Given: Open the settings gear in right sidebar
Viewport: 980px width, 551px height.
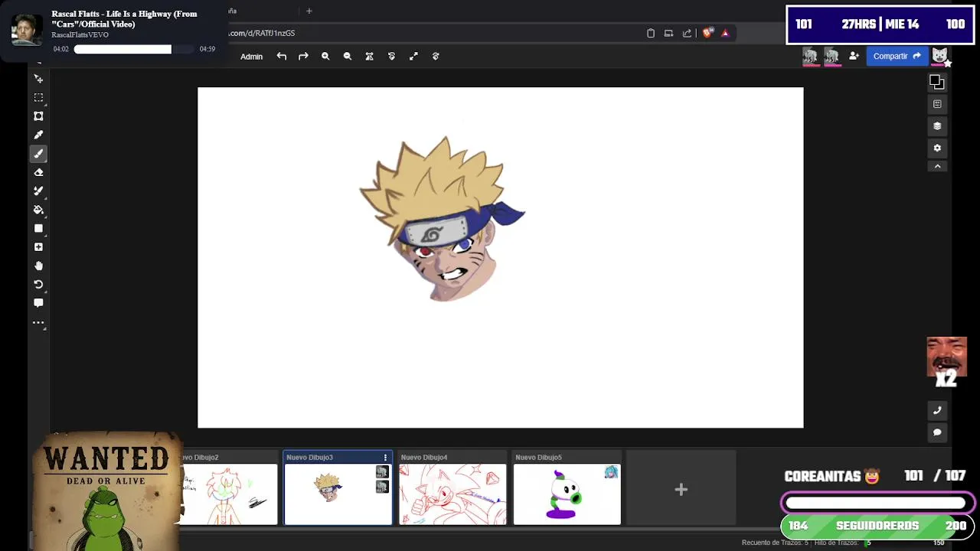Looking at the screenshot, I should pos(937,148).
